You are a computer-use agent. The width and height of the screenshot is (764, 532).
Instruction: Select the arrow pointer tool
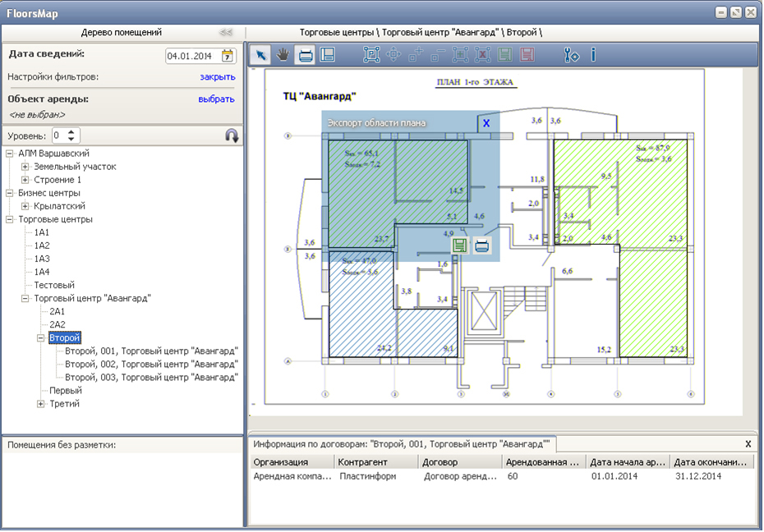tap(260, 55)
